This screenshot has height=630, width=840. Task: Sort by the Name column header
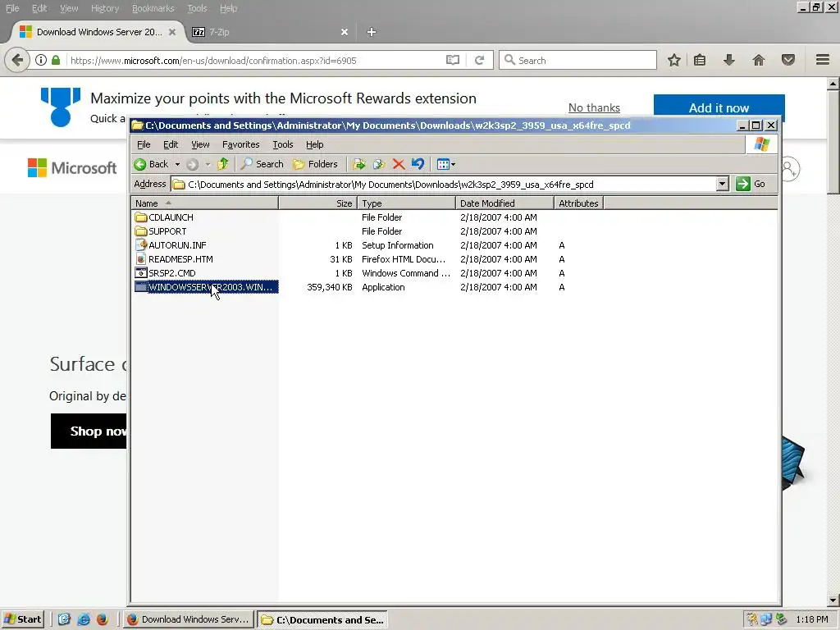coord(204,203)
